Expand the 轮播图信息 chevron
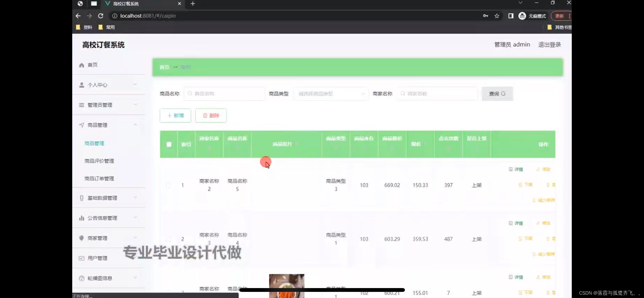 (135, 278)
